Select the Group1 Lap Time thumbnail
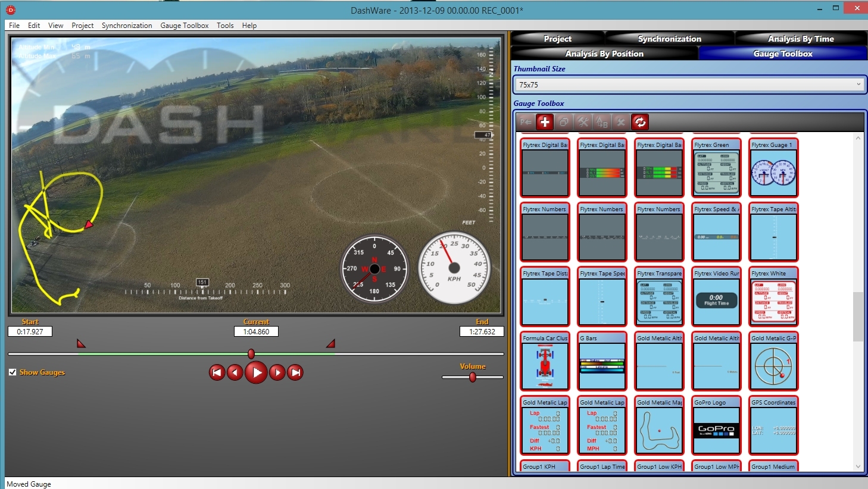The width and height of the screenshot is (868, 489). coord(602,466)
